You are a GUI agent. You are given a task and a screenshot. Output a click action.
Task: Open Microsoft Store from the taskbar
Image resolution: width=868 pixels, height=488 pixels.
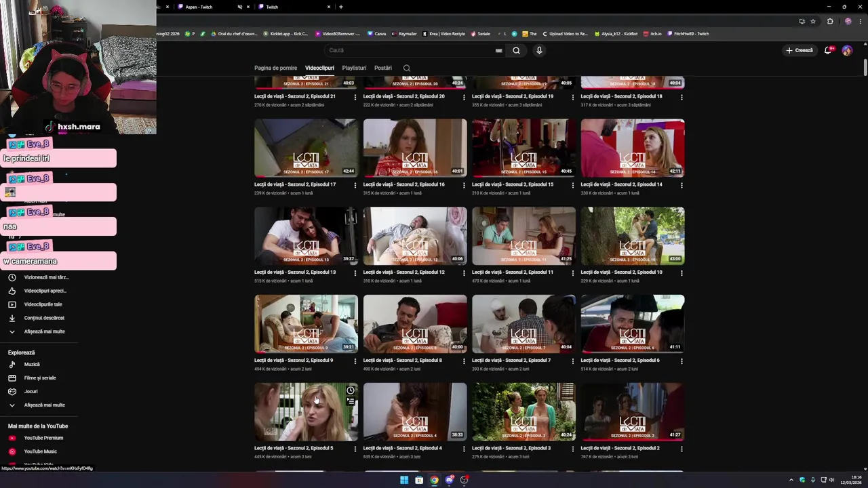[419, 480]
